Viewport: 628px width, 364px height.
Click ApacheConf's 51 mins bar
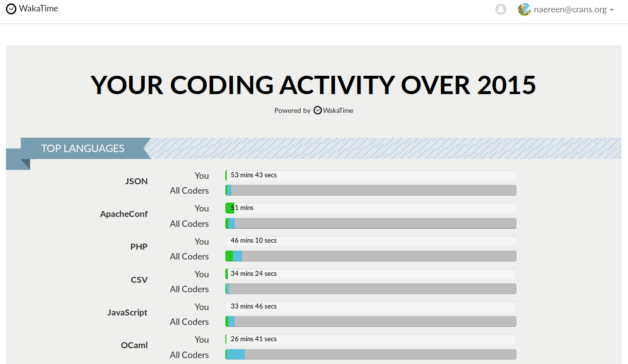click(370, 208)
